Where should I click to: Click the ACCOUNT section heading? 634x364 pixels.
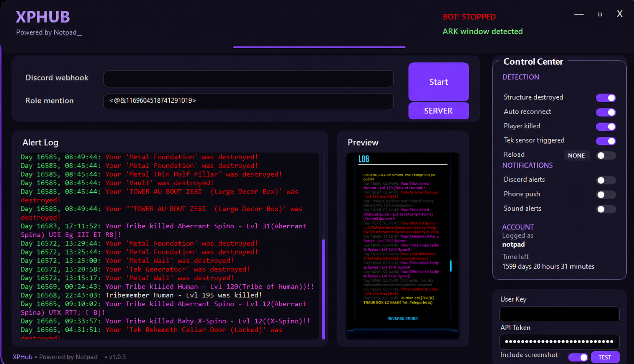(x=518, y=227)
